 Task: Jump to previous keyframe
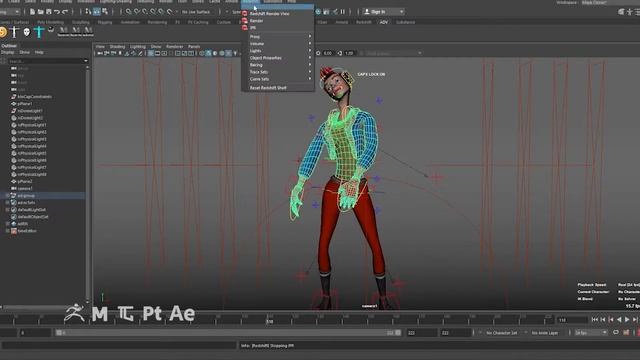pyautogui.click(x=611, y=320)
